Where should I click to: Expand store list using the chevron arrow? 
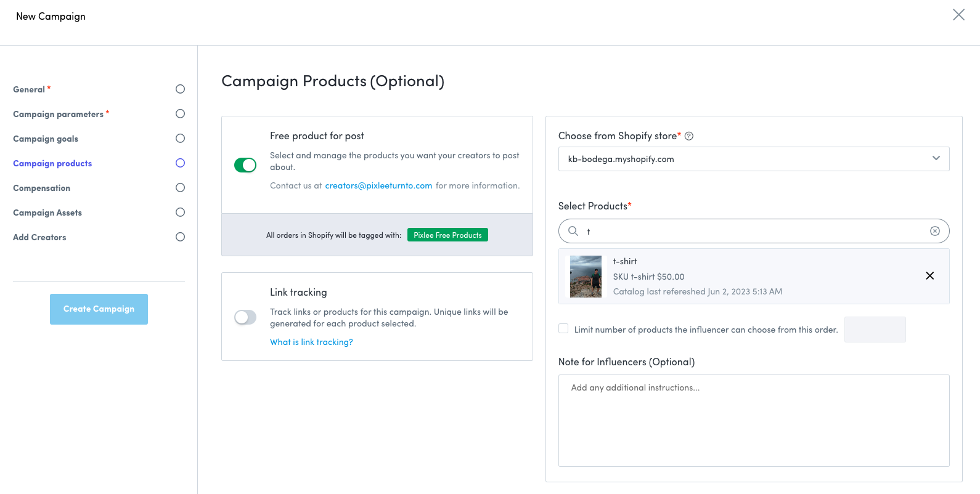(x=936, y=158)
